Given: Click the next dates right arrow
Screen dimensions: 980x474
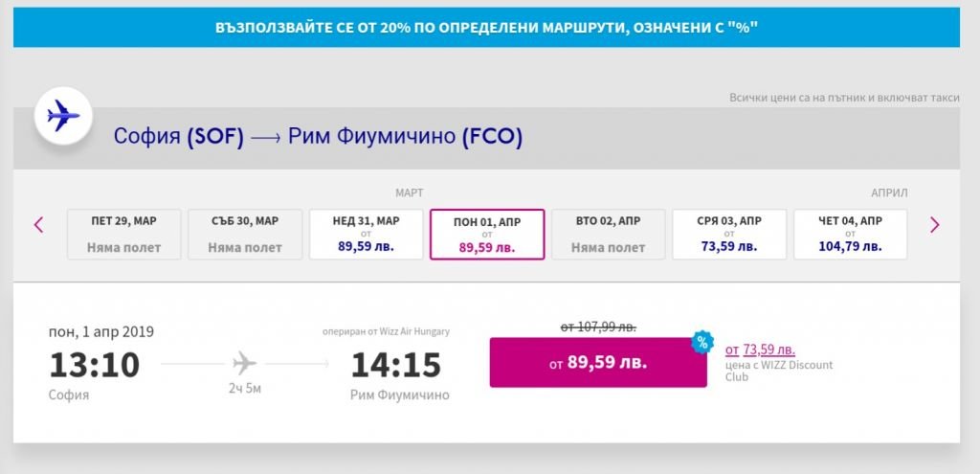Looking at the screenshot, I should pos(935,225).
